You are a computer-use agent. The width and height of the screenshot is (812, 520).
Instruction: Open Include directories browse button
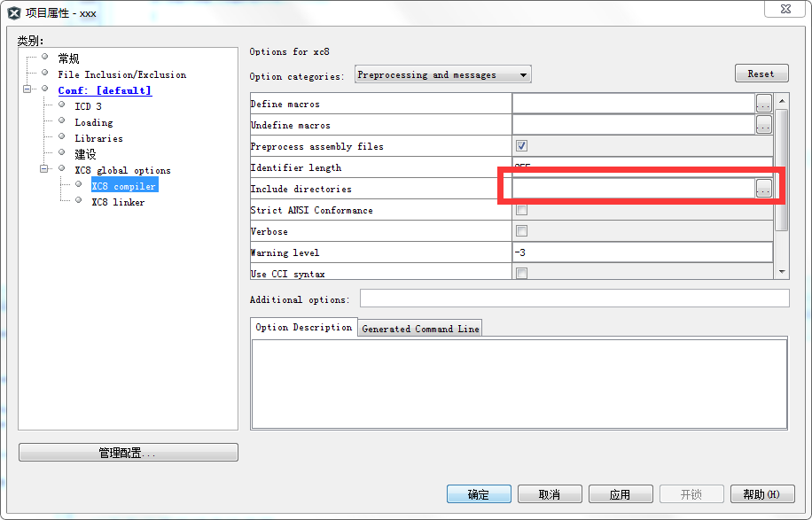tap(764, 189)
